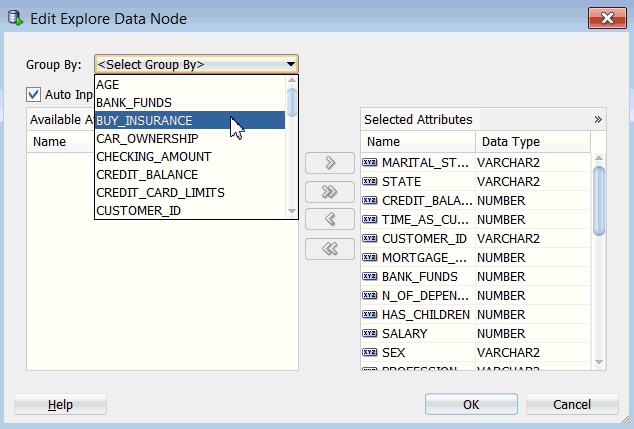Choose CAR_OWNERSHIP in the Group By list
Viewport: 634px width, 429px height.
pyautogui.click(x=147, y=139)
